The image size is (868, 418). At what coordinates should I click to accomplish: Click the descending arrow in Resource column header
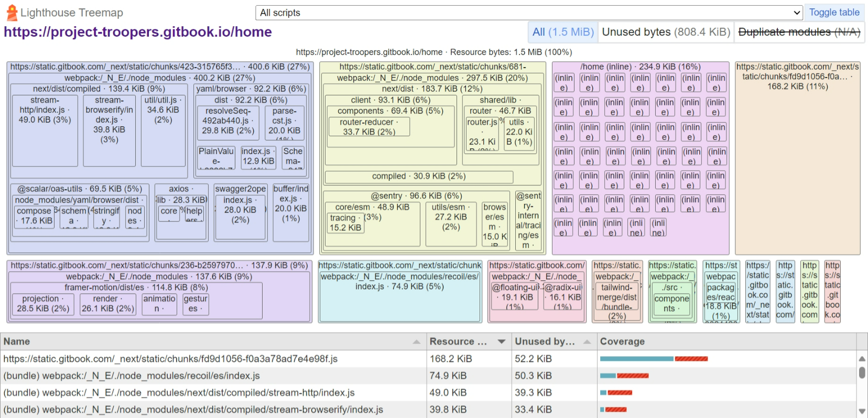(x=501, y=342)
